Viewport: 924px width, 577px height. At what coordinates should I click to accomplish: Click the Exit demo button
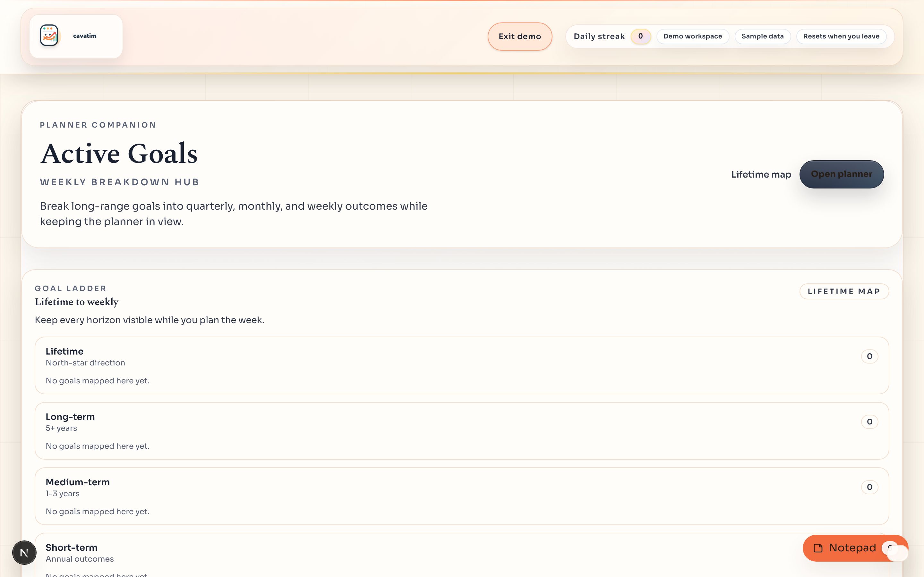point(519,37)
